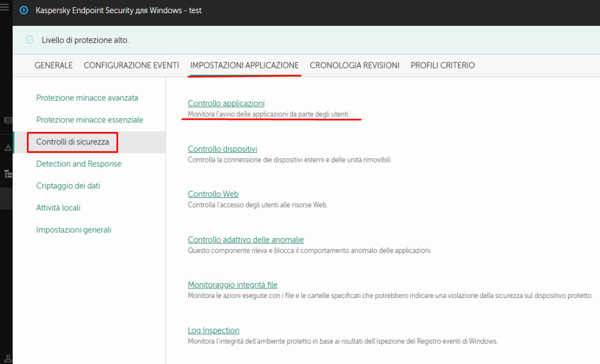The image size is (600, 364).
Task: Switch to the CONFIGURAZIONE EVENTI tab
Action: click(131, 65)
